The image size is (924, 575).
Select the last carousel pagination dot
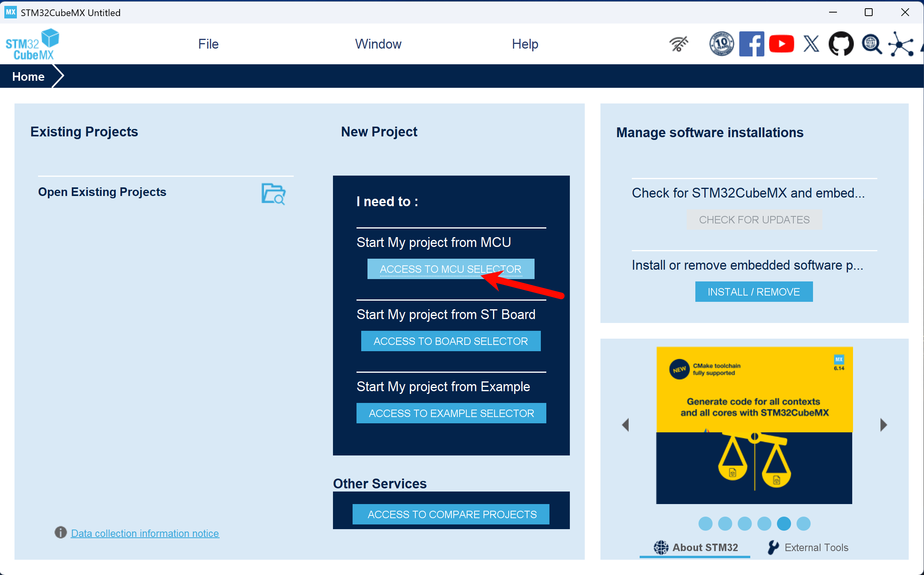click(x=803, y=524)
